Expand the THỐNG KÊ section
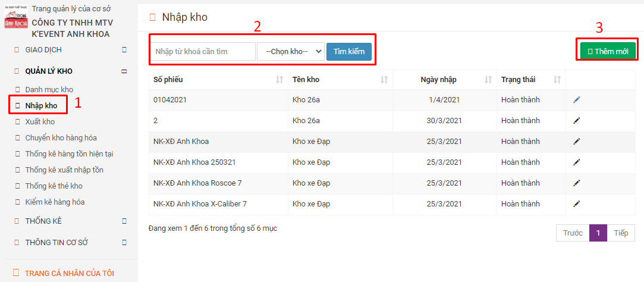644x282 pixels. [x=124, y=221]
